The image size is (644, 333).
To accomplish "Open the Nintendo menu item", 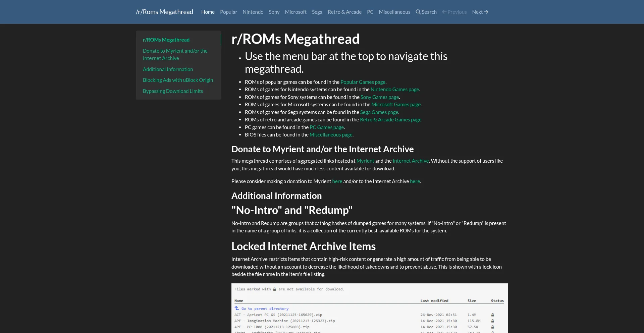I will pos(253,12).
